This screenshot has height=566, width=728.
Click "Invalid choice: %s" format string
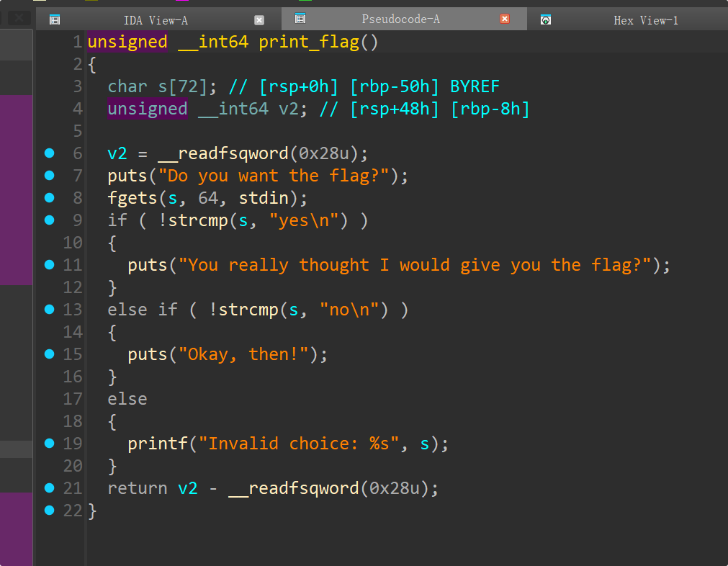tap(299, 444)
